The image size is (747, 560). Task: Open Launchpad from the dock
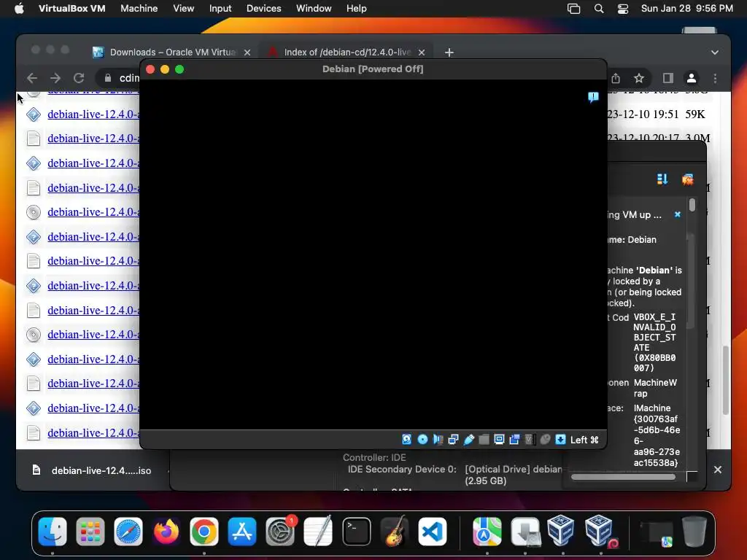90,532
